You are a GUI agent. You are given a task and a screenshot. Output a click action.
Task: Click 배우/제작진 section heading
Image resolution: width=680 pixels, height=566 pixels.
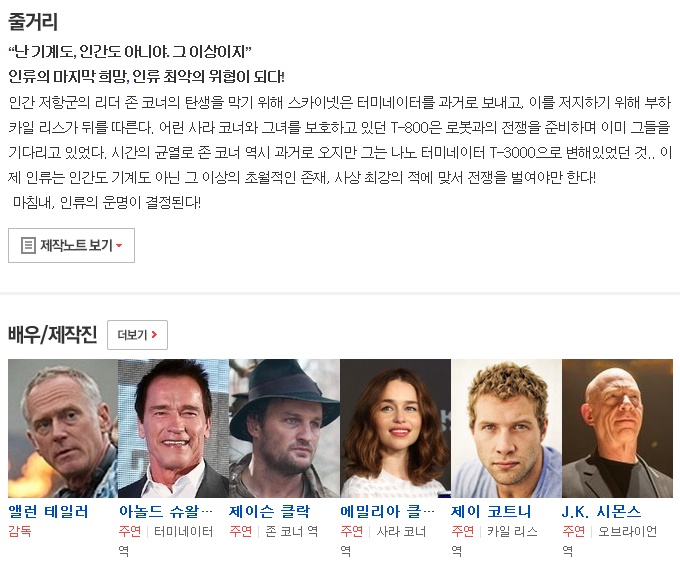tap(52, 334)
